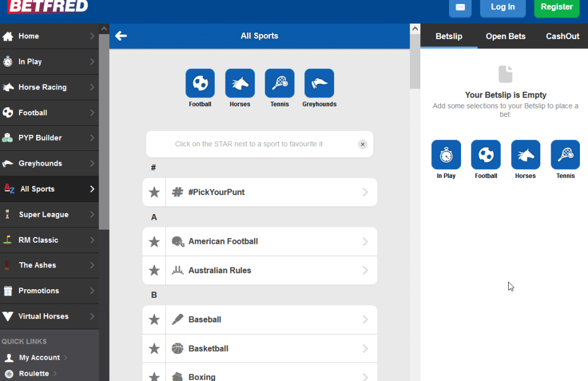Open Football in the left sidebar
This screenshot has width=588, height=381.
click(49, 112)
